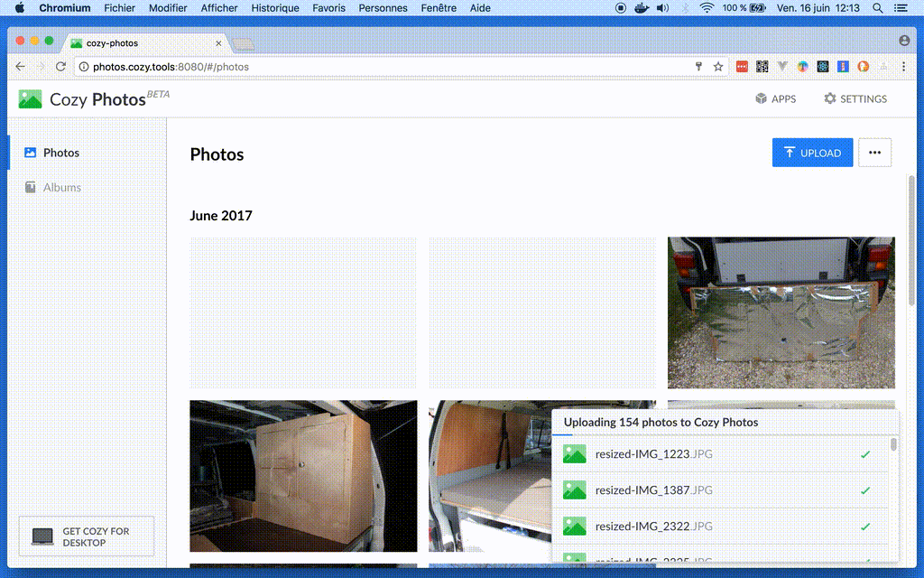
Task: Open the first empty placeholder photo tile
Action: pyautogui.click(x=303, y=312)
